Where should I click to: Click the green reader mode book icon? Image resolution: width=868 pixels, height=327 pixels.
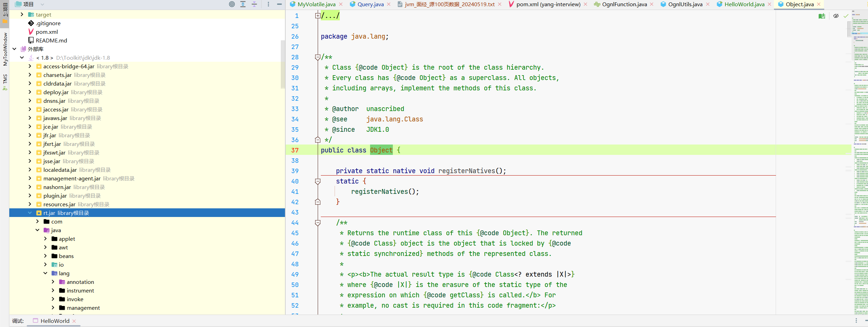(822, 16)
